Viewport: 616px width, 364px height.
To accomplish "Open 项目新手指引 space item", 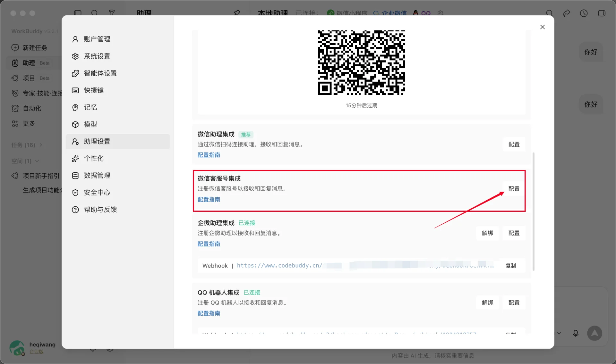I will (x=36, y=176).
